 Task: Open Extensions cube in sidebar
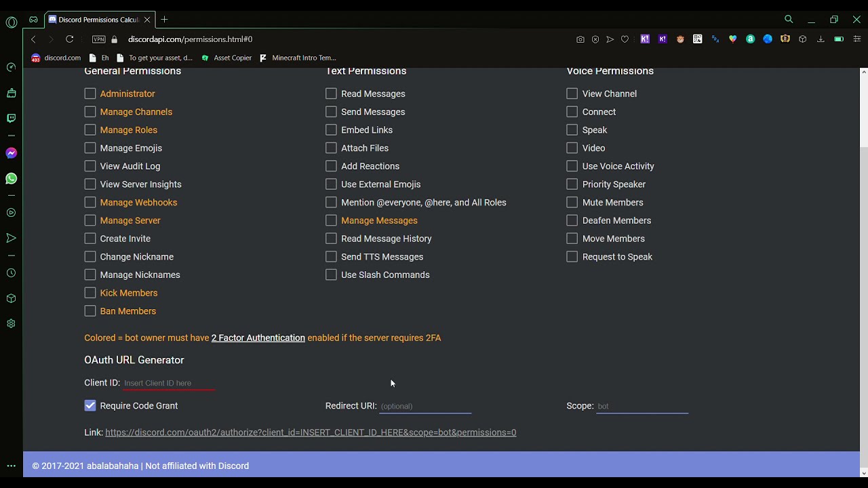point(11,298)
